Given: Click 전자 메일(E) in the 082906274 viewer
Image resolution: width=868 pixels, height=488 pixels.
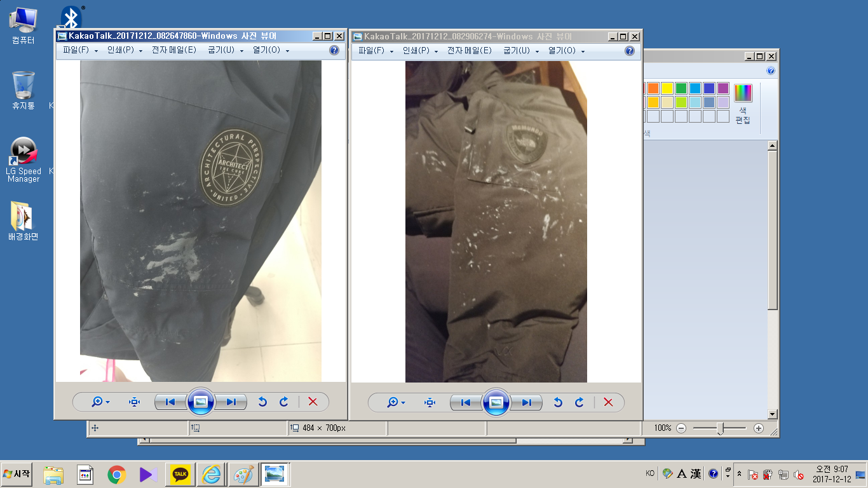Looking at the screenshot, I should pyautogui.click(x=469, y=51).
